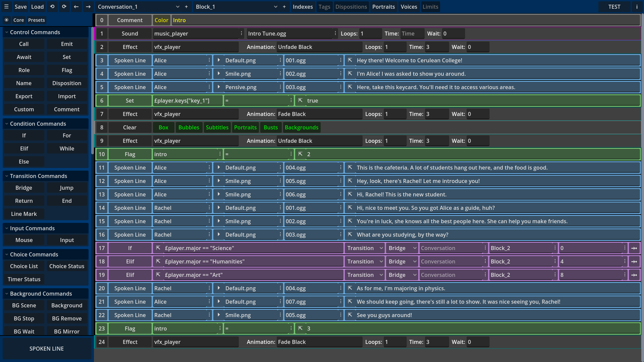Open the Portraits tab
The height and width of the screenshot is (362, 644).
(x=383, y=7)
